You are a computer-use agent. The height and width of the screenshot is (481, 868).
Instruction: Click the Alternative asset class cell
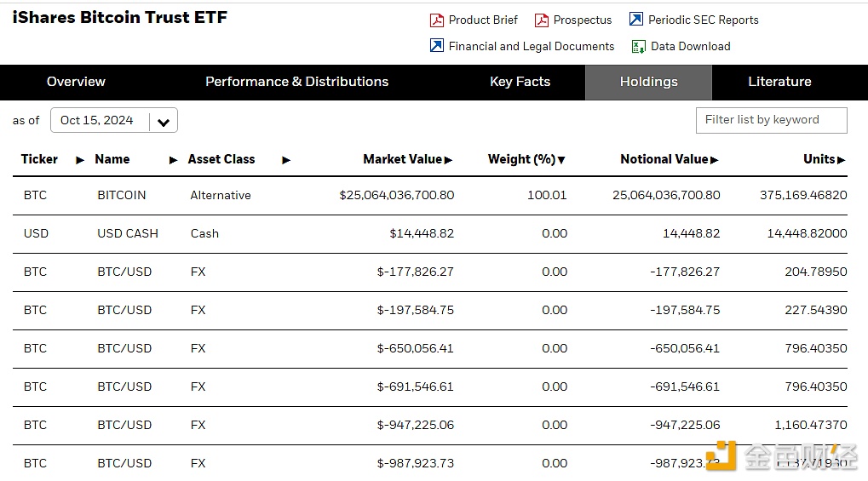[x=221, y=196]
